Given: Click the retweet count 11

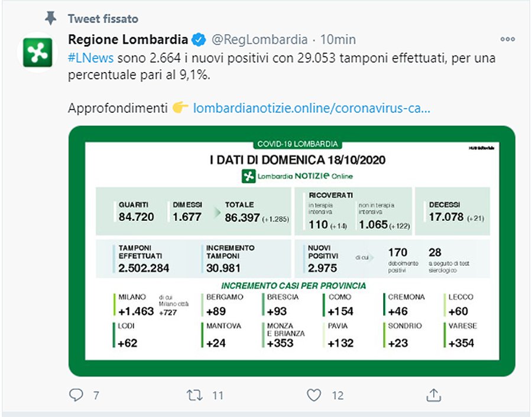Looking at the screenshot, I should coord(218,395).
